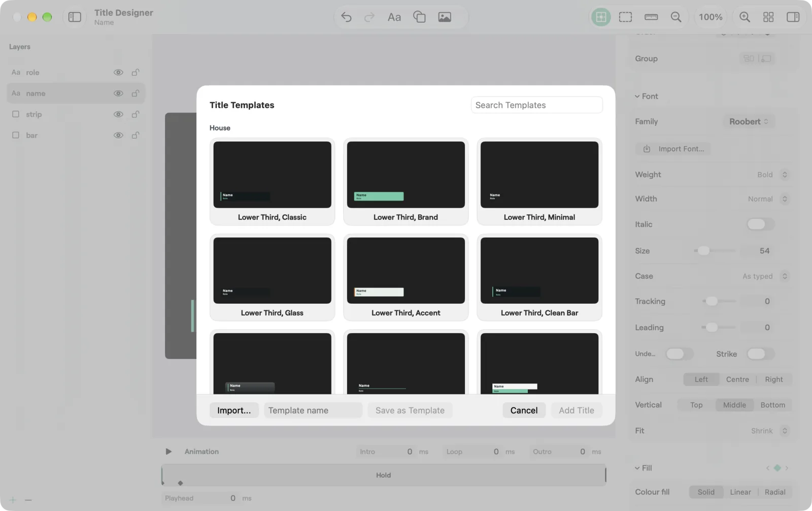The image size is (812, 511).
Task: Adjust the Tracking slider handle
Action: tap(712, 301)
